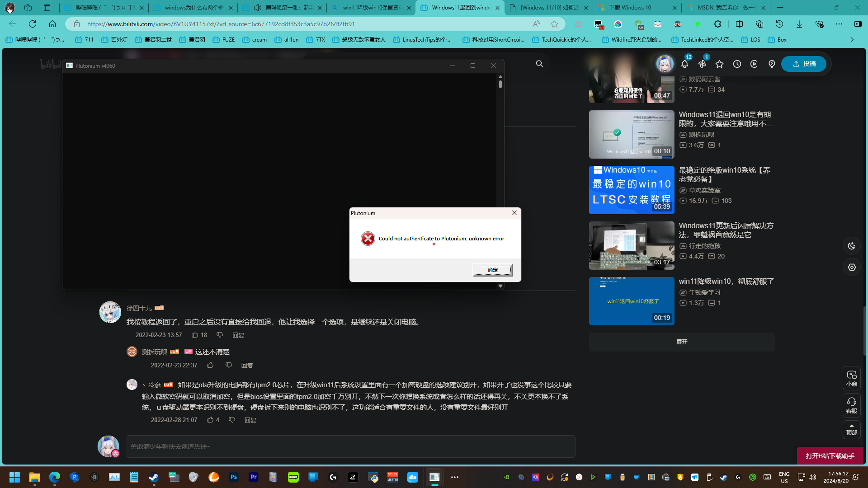Reply to 徐四十九's comment dated 13:57
Viewport: 868px width, 488px height.
[238, 335]
